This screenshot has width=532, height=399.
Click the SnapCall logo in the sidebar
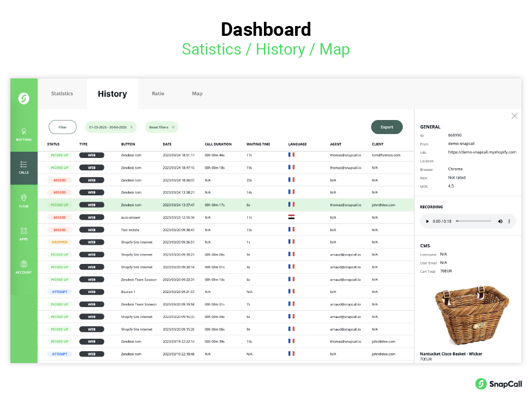tap(23, 98)
